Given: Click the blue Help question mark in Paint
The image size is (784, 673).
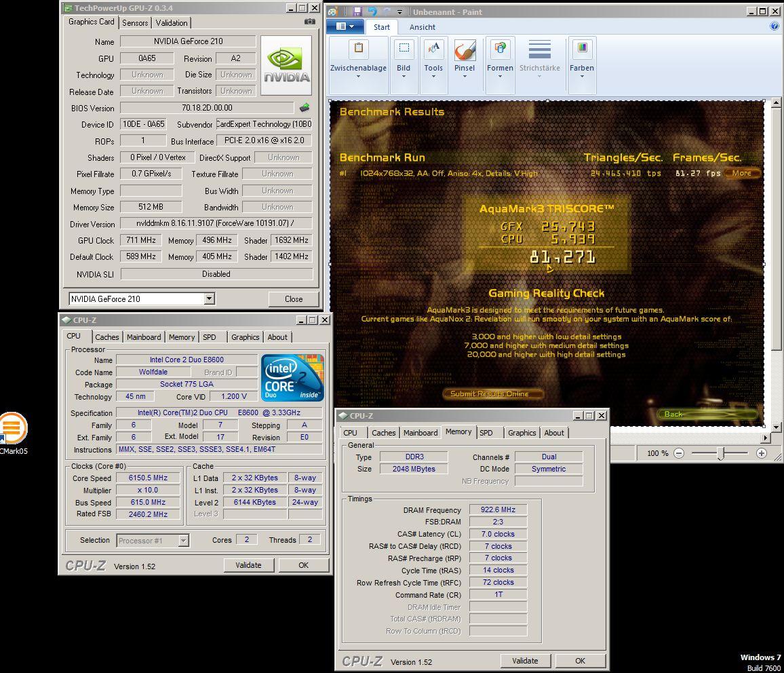Looking at the screenshot, I should (775, 26).
